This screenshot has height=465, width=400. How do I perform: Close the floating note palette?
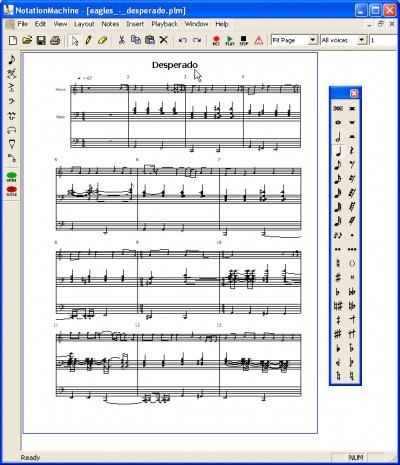[354, 94]
